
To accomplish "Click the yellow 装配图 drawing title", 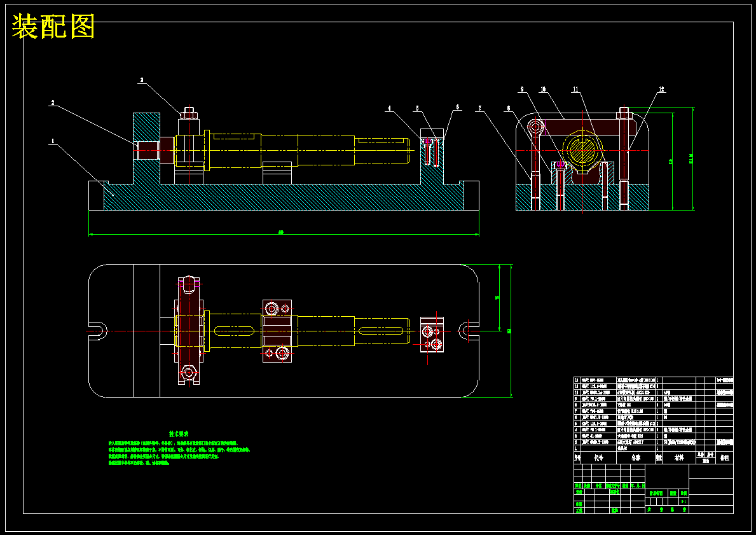I will tap(53, 26).
